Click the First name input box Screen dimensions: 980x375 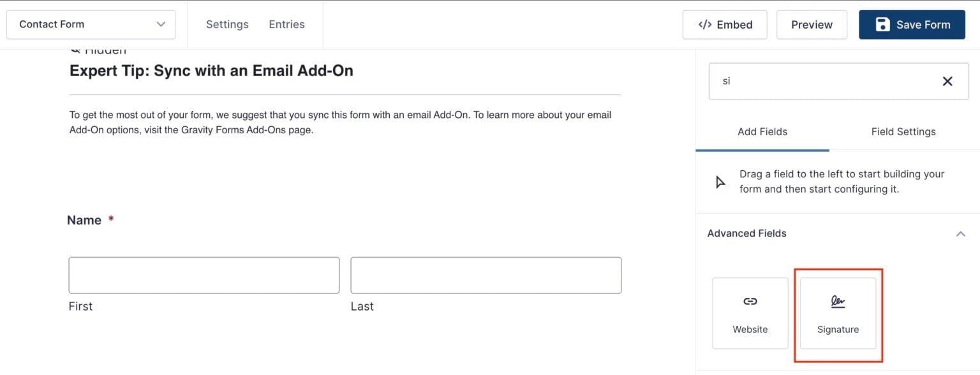tap(204, 275)
